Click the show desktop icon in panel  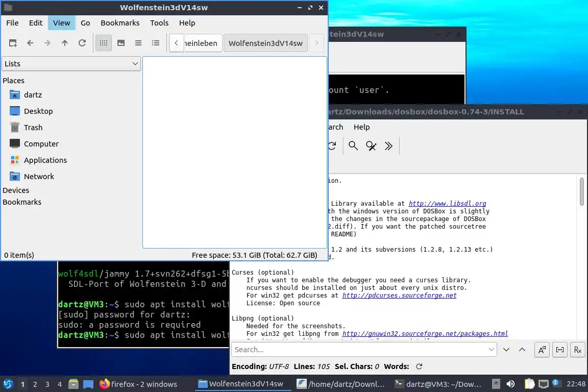[88, 384]
